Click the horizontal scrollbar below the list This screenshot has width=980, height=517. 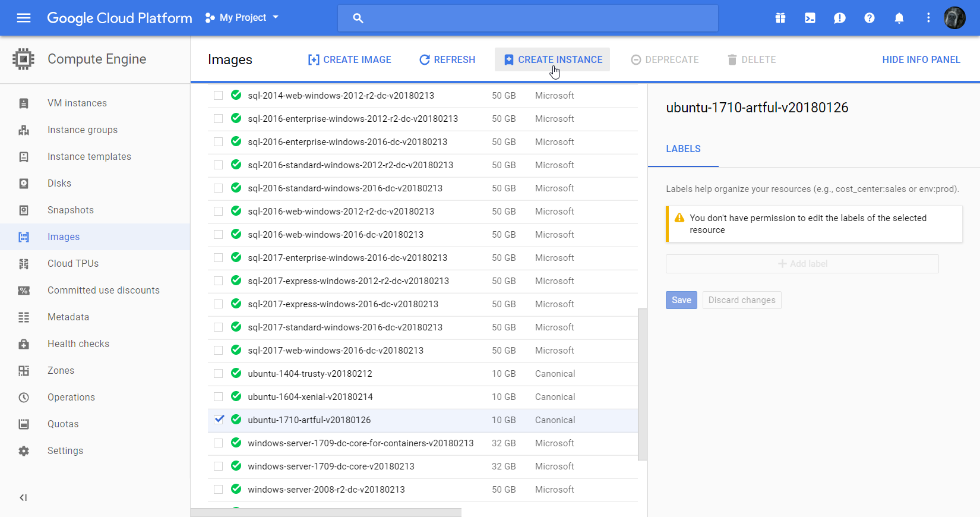coord(326,512)
